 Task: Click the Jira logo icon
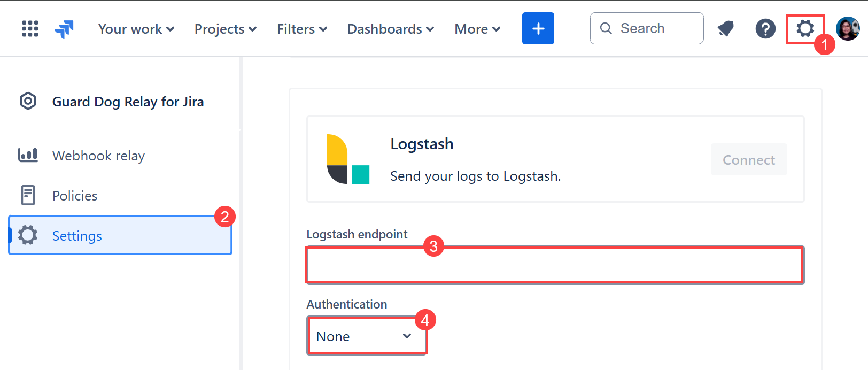(x=64, y=29)
